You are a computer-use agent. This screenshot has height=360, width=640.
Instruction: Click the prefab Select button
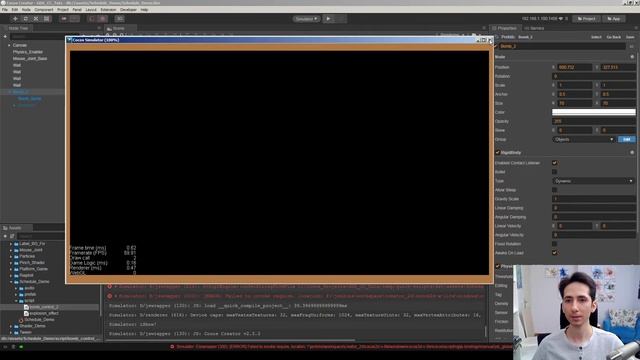596,37
